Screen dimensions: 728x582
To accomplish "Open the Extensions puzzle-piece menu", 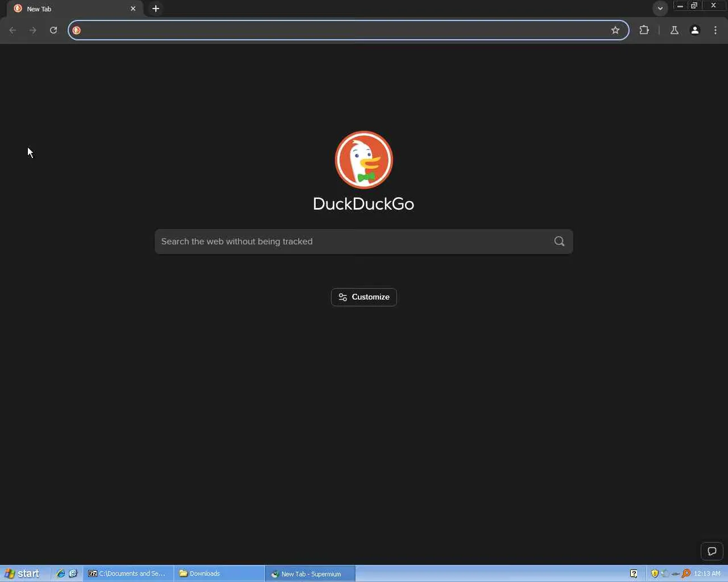I will point(644,30).
